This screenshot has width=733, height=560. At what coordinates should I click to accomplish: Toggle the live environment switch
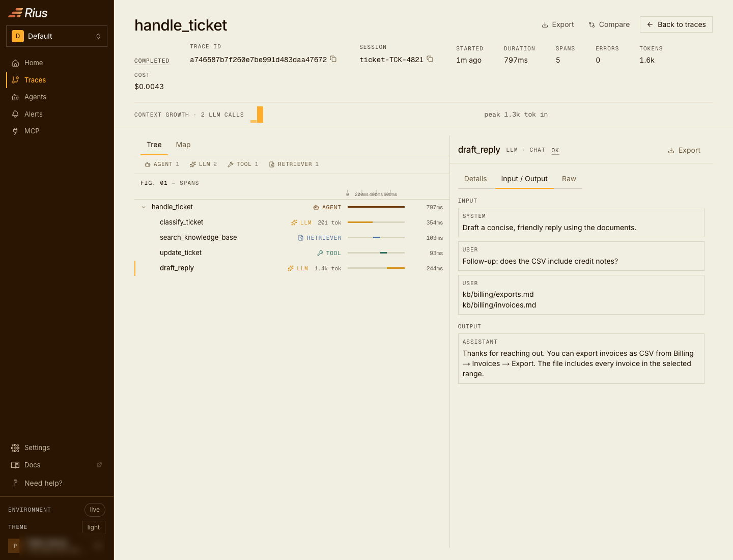point(95,510)
